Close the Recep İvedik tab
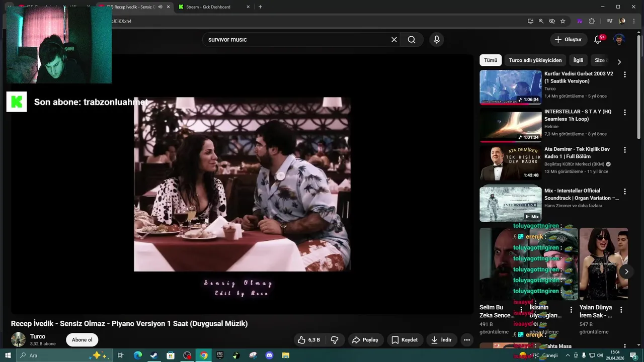 (168, 7)
